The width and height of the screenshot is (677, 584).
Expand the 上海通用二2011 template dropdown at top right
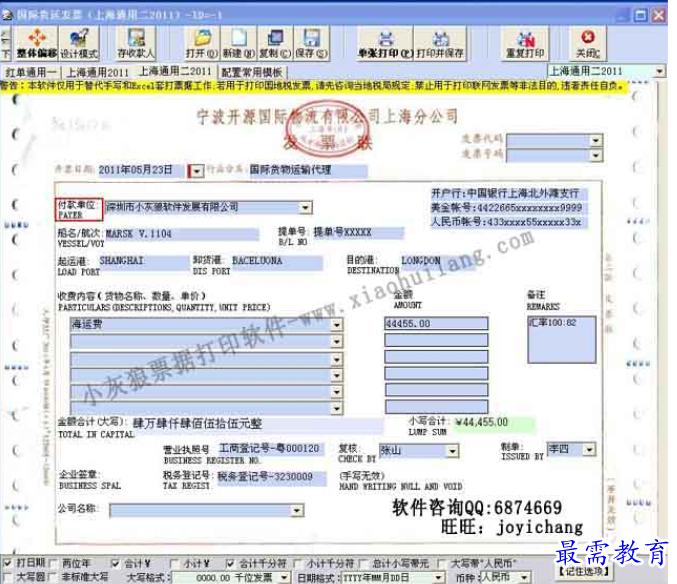[x=660, y=71]
